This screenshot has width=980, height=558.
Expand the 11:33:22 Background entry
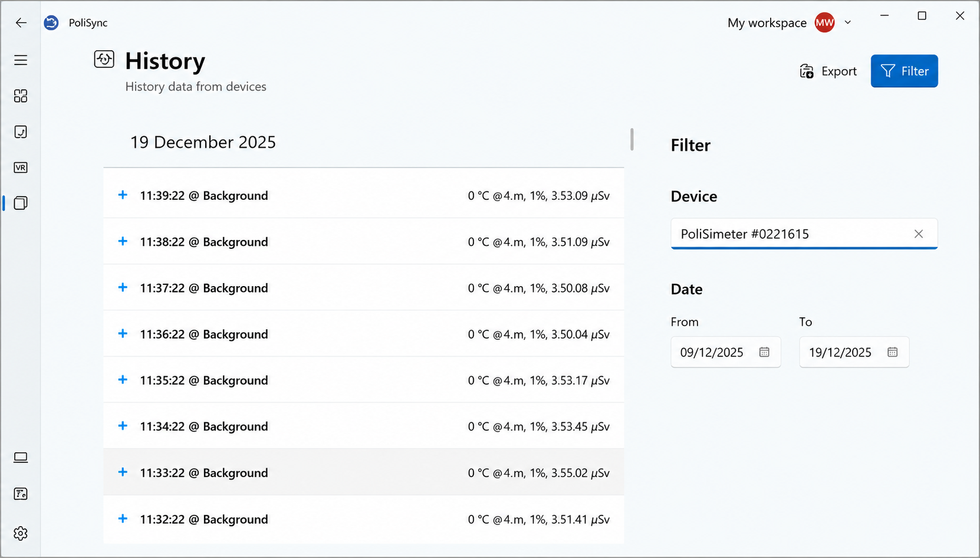pyautogui.click(x=123, y=472)
